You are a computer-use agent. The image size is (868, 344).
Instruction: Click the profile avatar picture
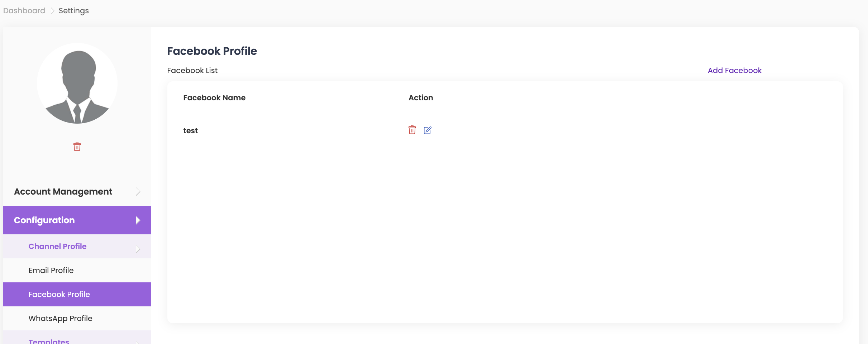[x=77, y=83]
